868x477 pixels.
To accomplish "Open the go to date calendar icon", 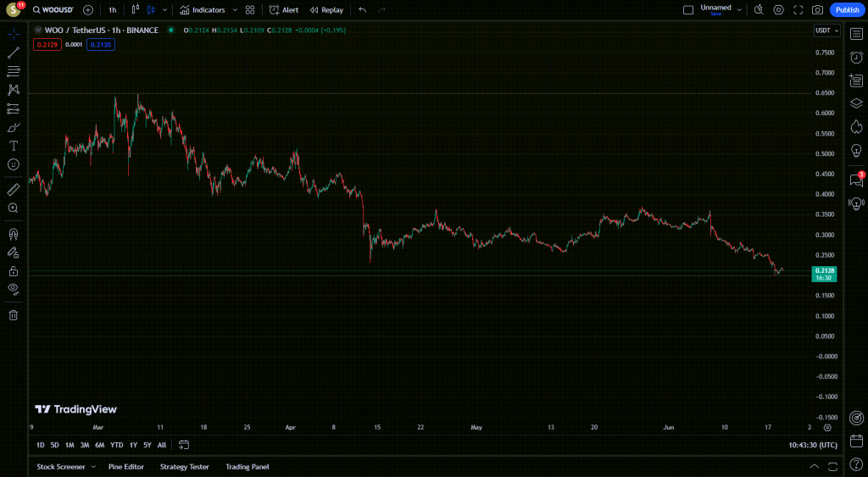I will click(x=184, y=445).
